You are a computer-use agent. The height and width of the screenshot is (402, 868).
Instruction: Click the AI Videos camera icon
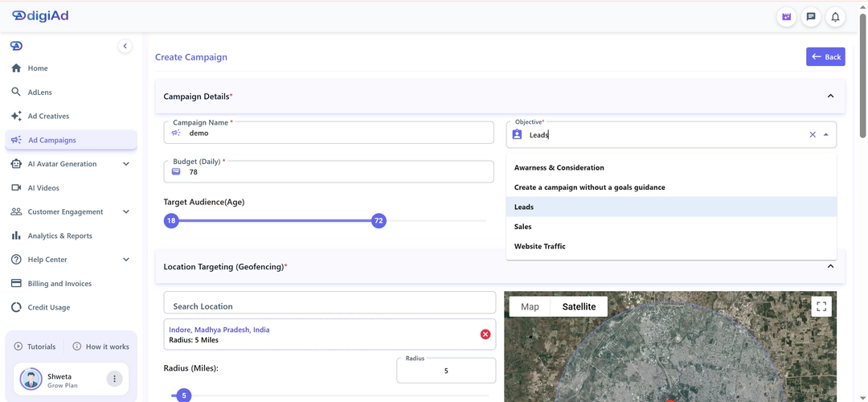[16, 187]
